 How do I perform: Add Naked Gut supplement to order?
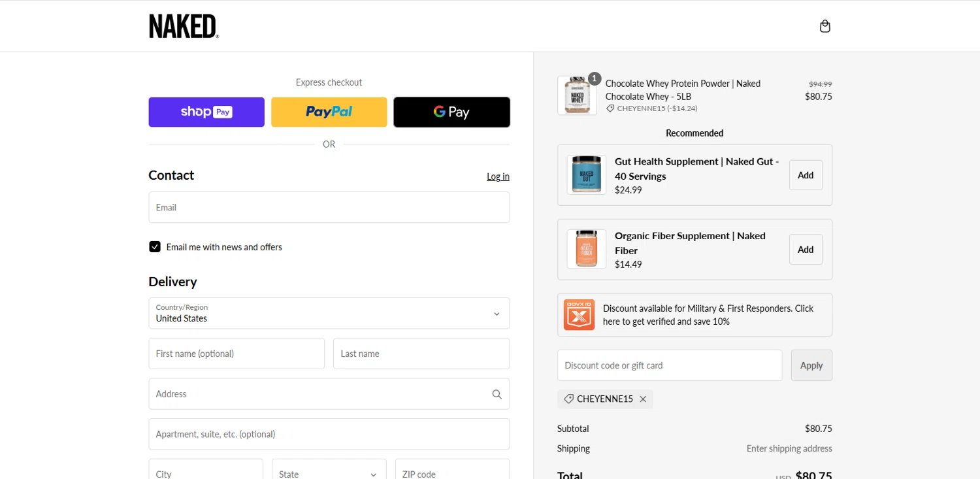806,175
